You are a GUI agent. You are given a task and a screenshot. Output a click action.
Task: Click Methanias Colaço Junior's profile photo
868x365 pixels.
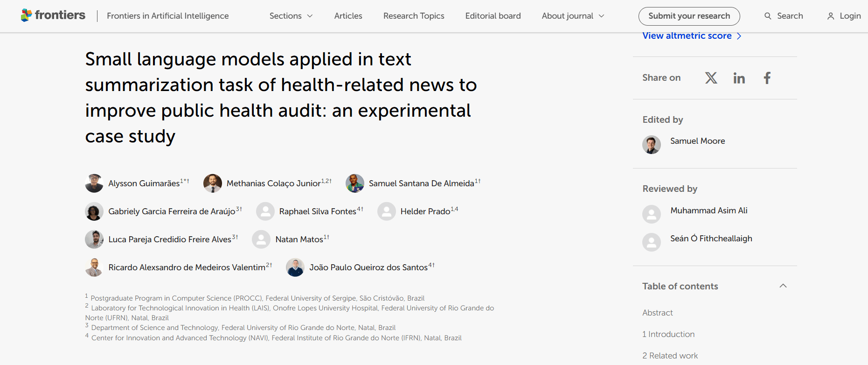(x=213, y=183)
